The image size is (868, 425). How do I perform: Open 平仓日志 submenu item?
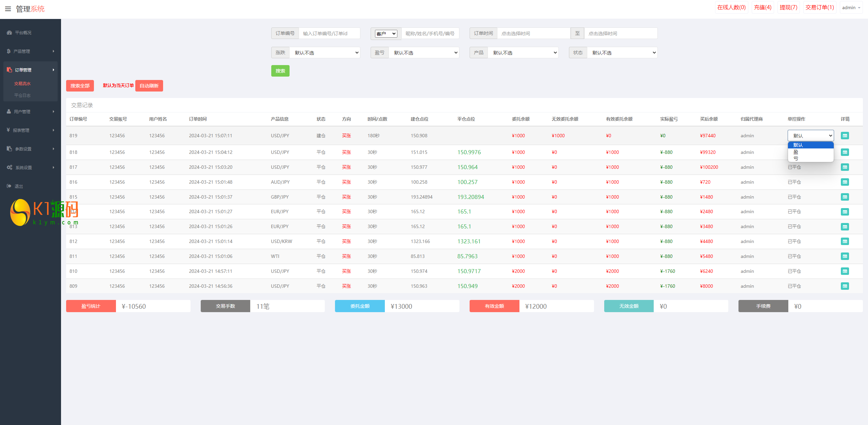coord(22,95)
